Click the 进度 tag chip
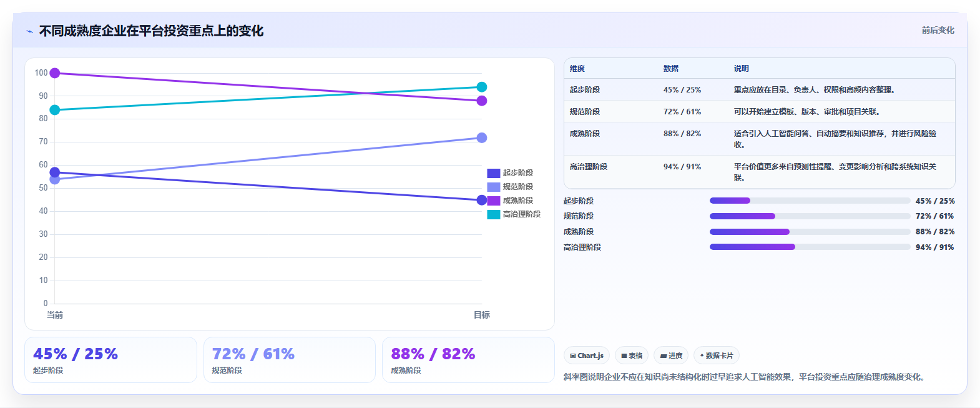This screenshot has height=408, width=980. pyautogui.click(x=671, y=356)
